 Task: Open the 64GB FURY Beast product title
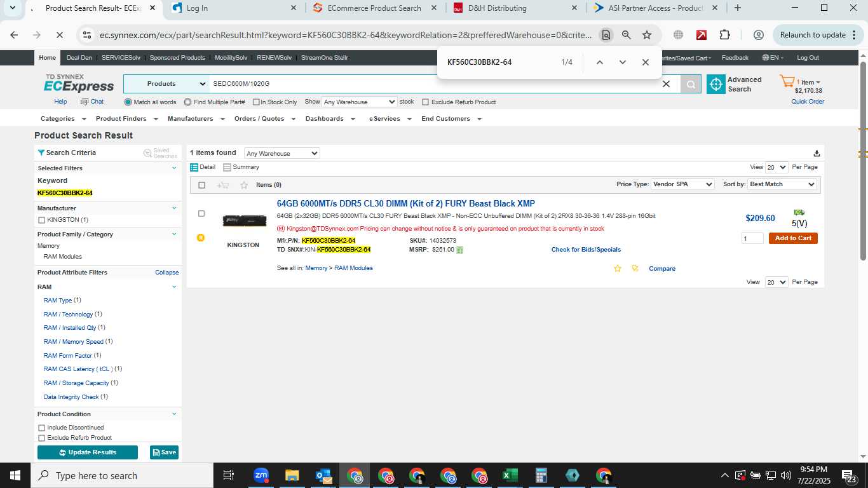tap(406, 204)
